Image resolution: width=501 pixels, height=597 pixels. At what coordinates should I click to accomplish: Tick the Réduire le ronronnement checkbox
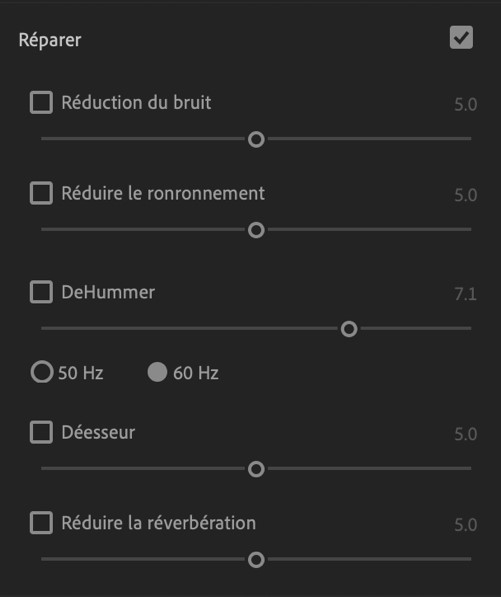click(41, 193)
